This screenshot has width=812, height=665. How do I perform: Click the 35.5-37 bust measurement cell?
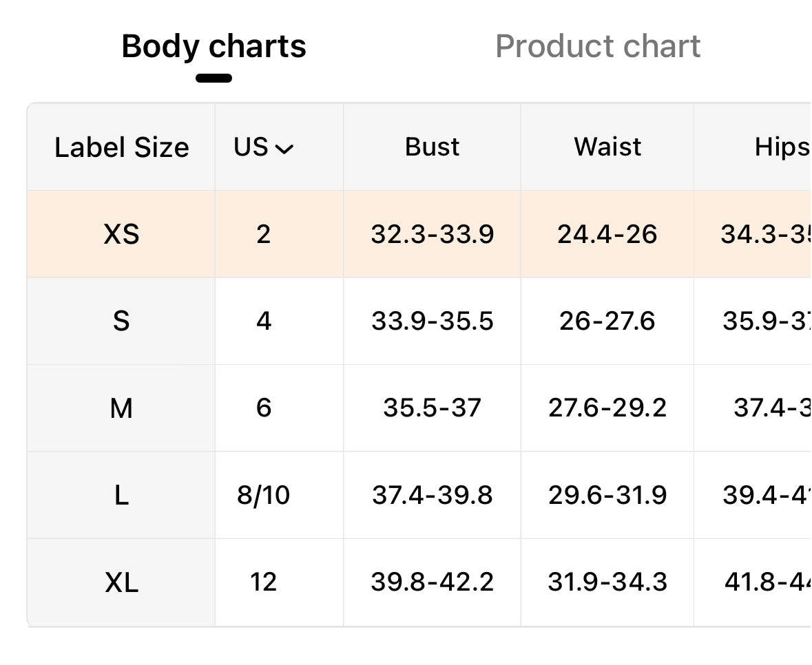(x=432, y=408)
